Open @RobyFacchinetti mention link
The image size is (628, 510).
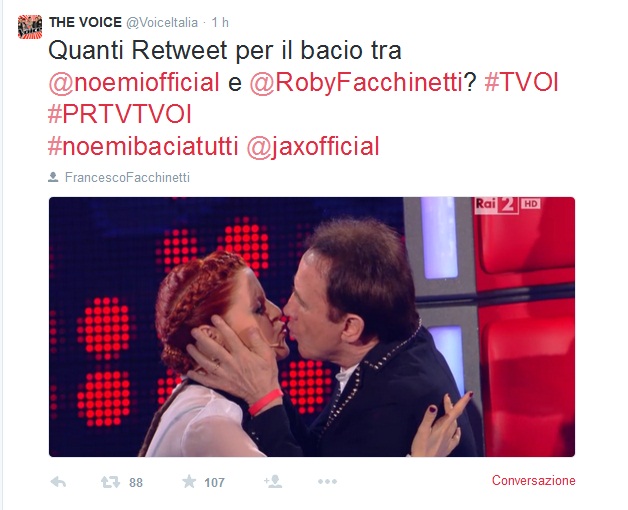pos(356,82)
